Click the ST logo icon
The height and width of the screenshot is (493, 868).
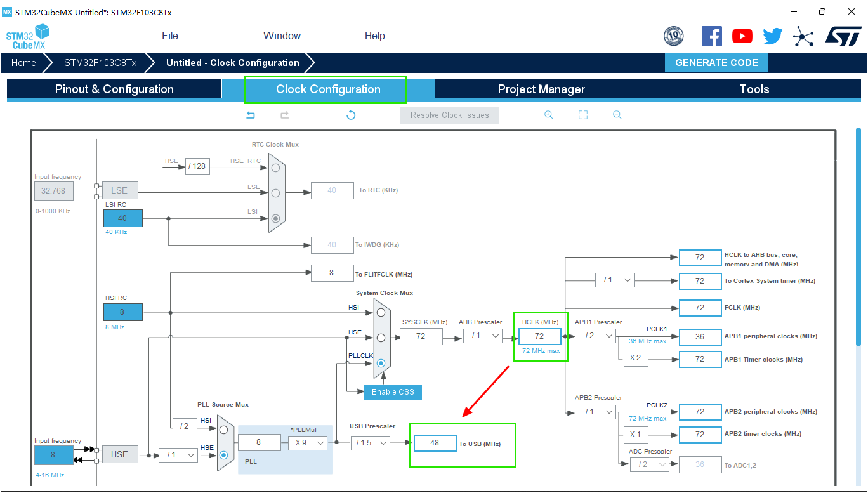coord(843,36)
